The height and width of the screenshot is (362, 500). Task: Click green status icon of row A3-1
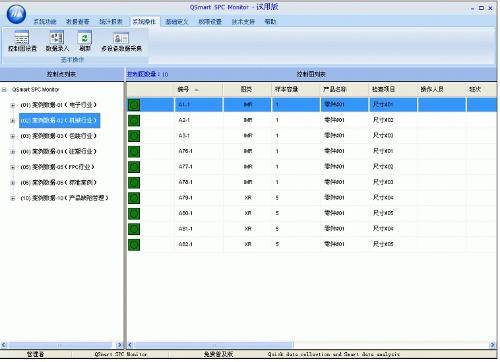[x=134, y=136]
